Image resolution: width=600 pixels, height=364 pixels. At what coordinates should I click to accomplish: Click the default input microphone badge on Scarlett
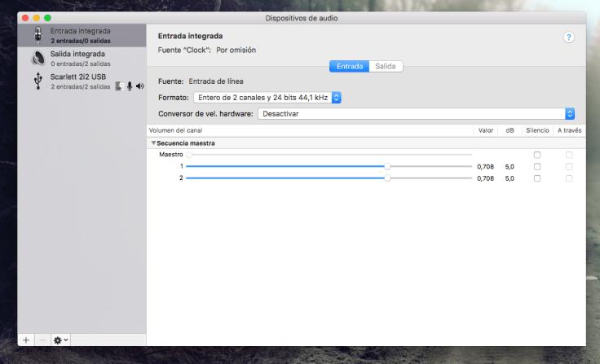[129, 86]
